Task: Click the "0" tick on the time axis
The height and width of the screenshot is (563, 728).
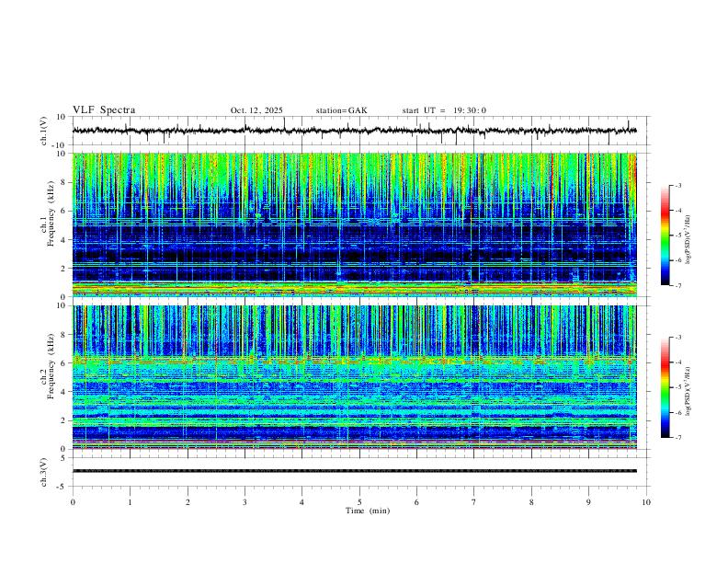Action: [73, 502]
